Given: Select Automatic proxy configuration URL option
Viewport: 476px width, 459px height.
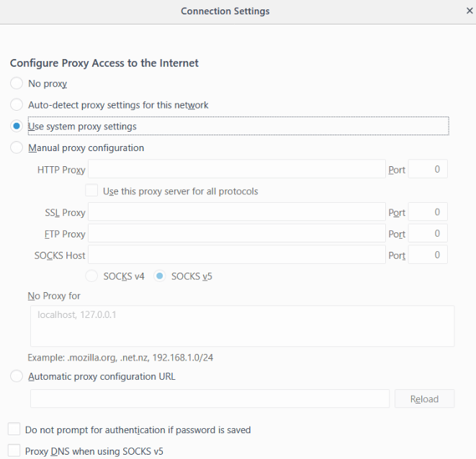Looking at the screenshot, I should point(17,376).
